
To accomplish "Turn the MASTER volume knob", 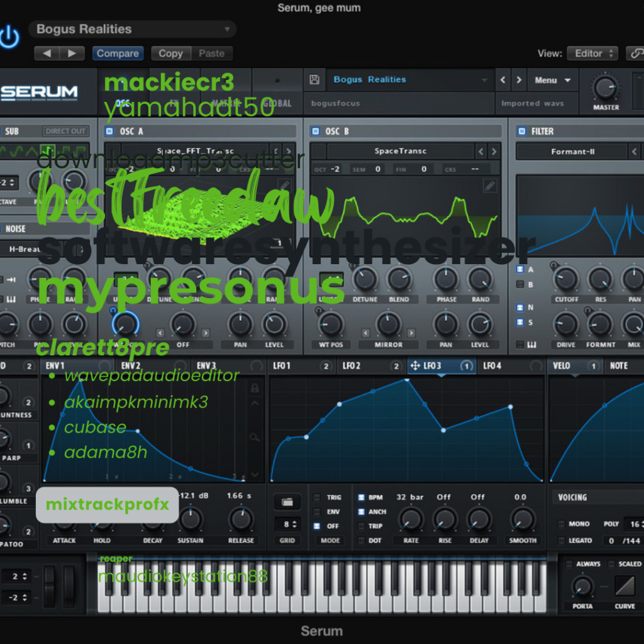I will pyautogui.click(x=606, y=88).
